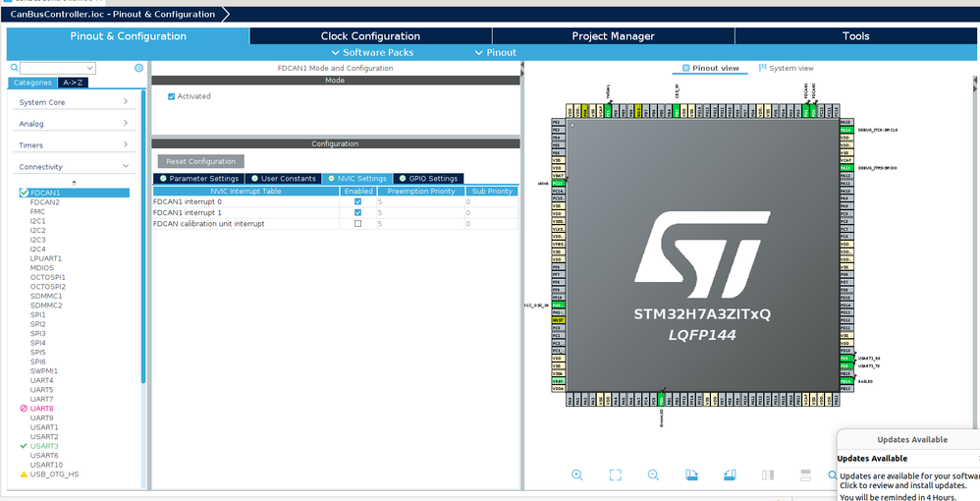Click the Reset Configuration button
This screenshot has height=501, width=980.
(x=200, y=161)
